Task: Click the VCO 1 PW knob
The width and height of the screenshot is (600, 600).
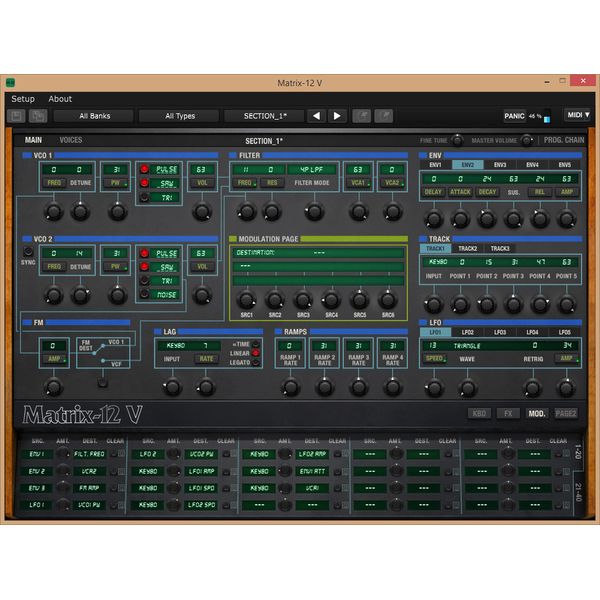Action: (117, 212)
